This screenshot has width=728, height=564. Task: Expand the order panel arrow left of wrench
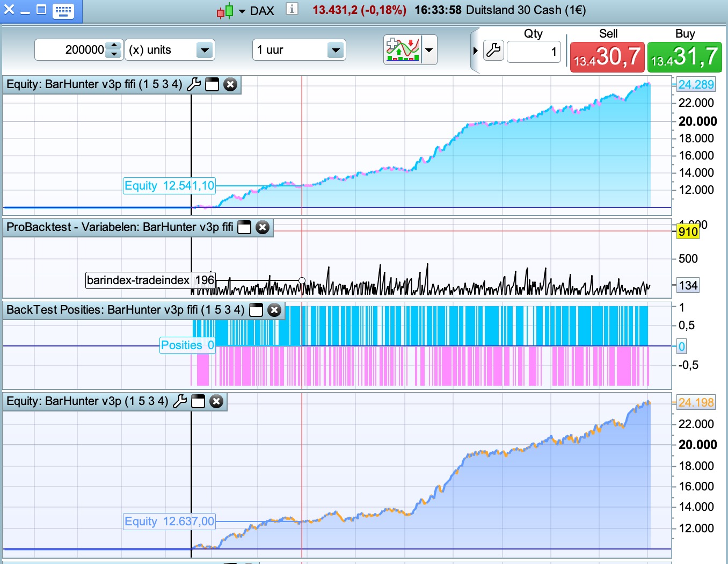tap(475, 51)
